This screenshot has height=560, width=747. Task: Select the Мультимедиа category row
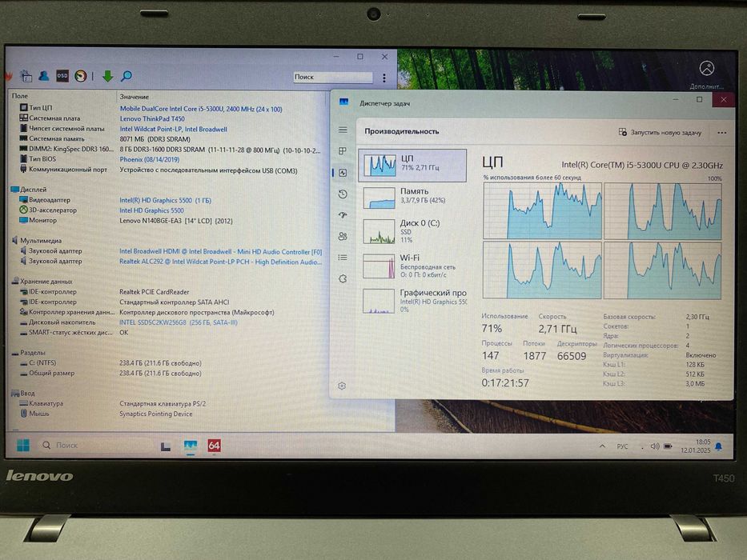36,241
